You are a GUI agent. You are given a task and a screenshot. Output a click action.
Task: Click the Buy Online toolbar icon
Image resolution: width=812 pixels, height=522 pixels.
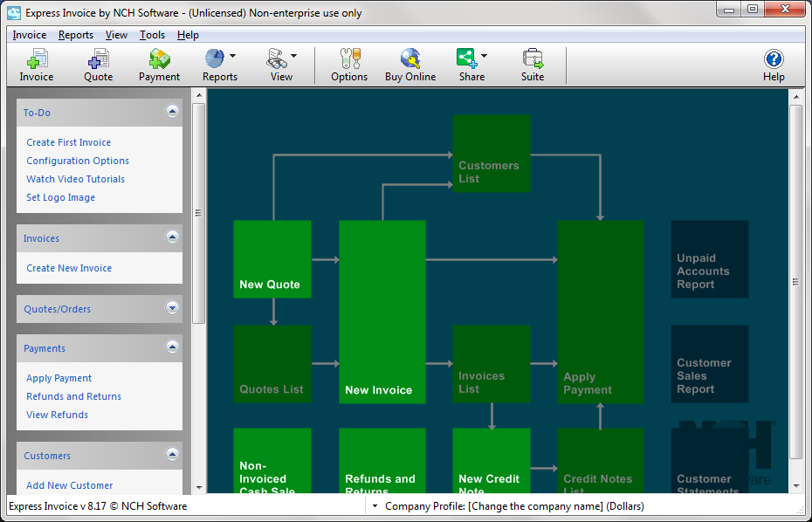(x=410, y=65)
